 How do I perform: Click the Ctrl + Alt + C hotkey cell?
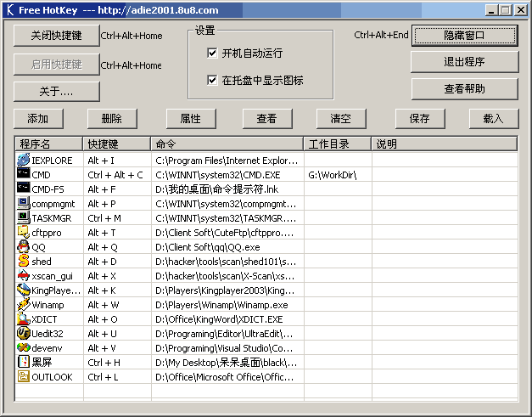tap(115, 175)
